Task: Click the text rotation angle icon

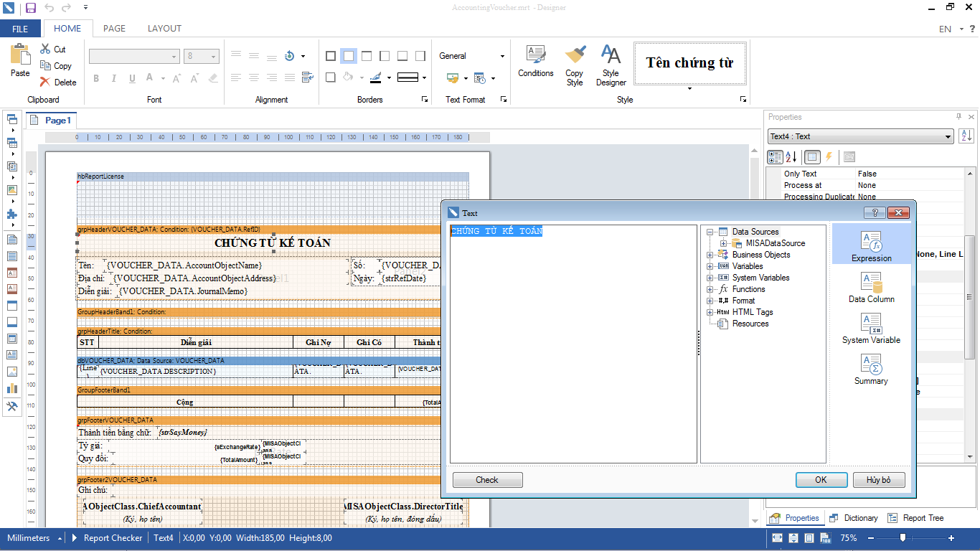Action: click(290, 55)
